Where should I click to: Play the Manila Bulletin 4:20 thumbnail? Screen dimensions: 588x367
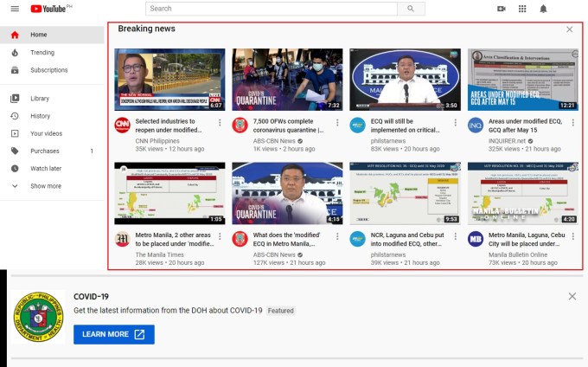pos(523,193)
